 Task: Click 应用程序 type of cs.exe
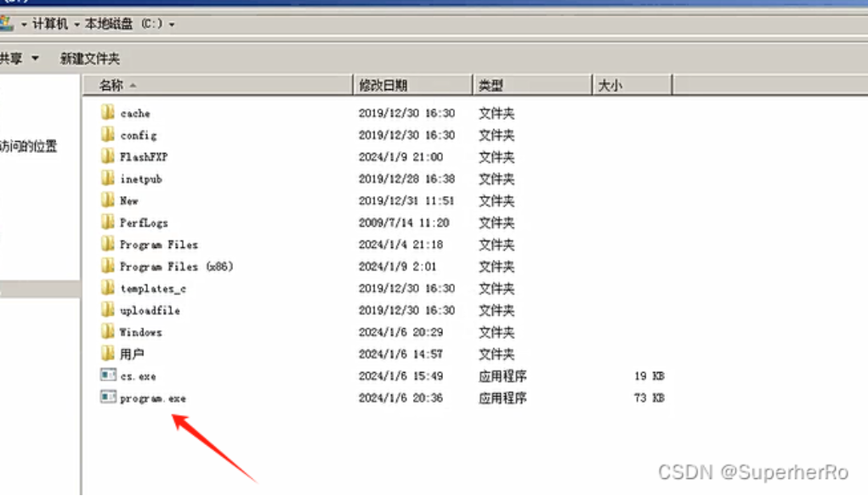502,376
